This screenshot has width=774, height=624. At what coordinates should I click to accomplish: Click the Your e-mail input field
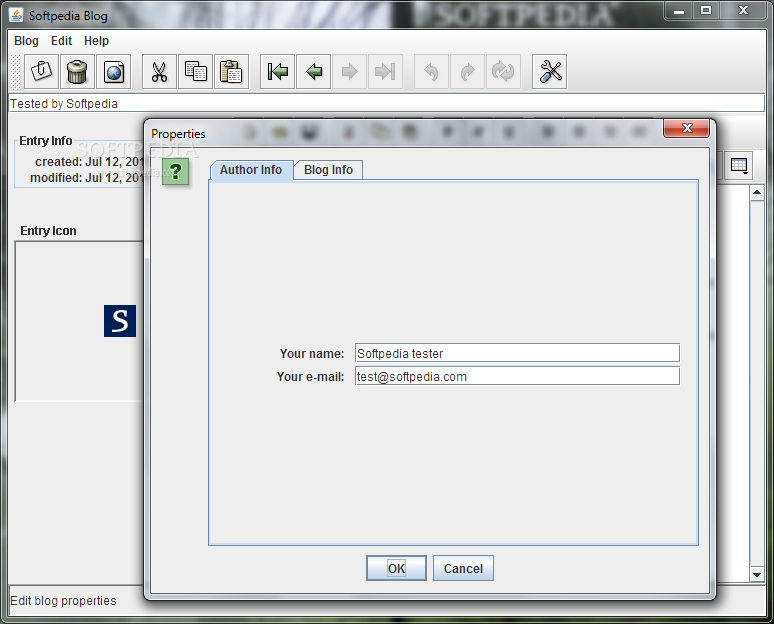(x=517, y=376)
